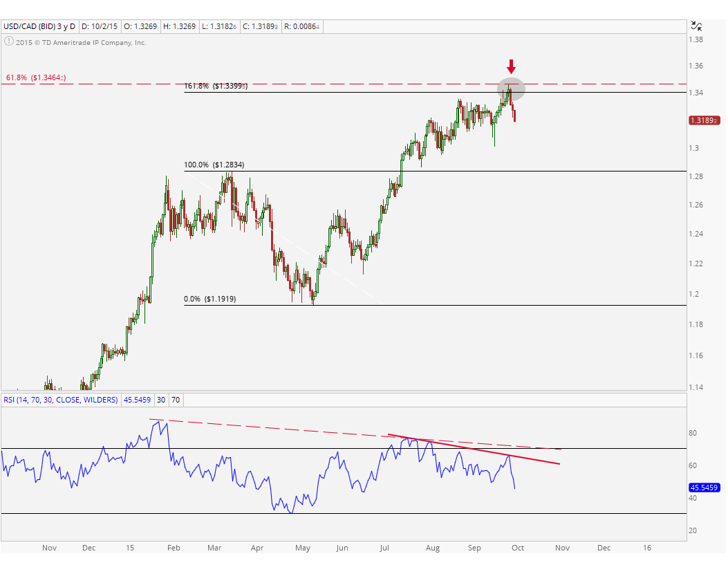
Task: Click the blue RSI value tag 45.5459
Action: click(x=704, y=488)
